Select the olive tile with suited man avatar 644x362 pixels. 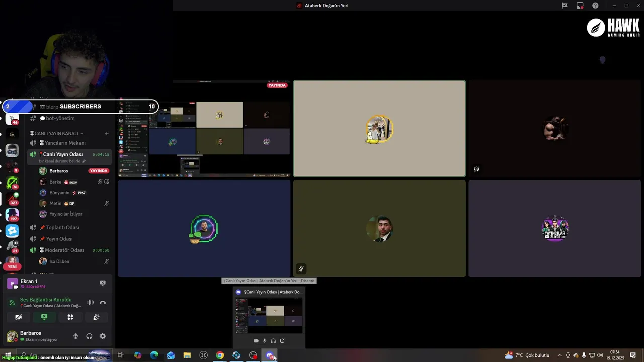(x=379, y=228)
